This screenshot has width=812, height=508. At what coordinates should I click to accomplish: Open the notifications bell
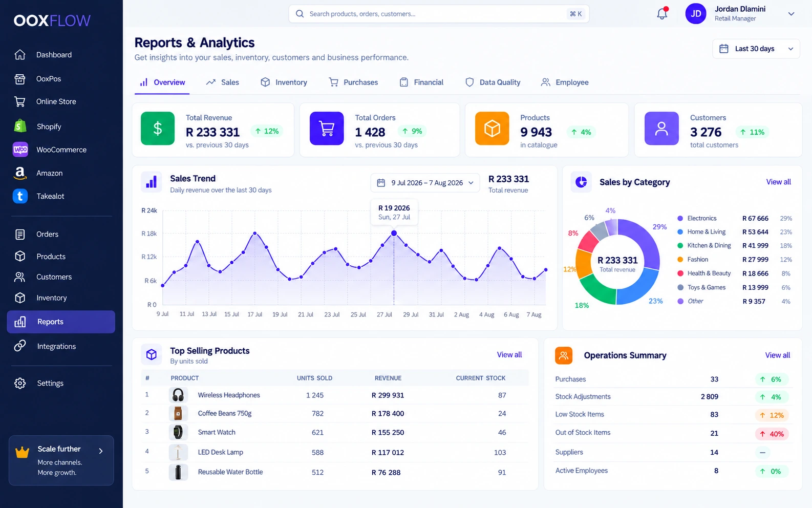point(662,13)
